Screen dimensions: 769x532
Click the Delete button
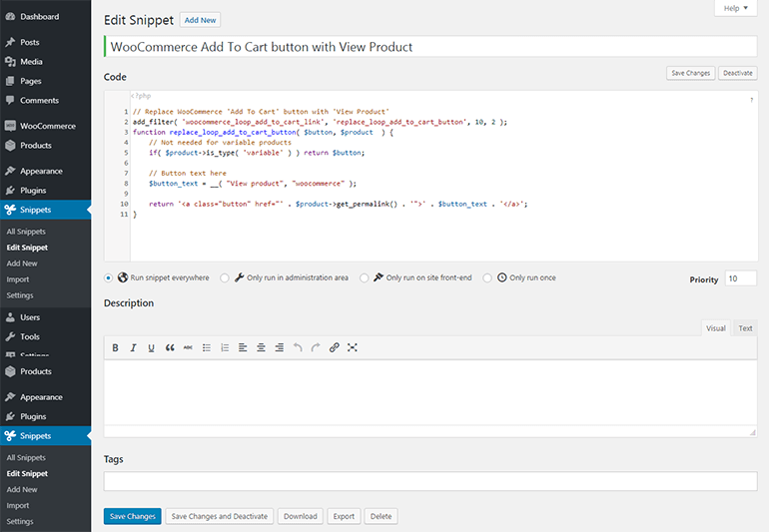(x=382, y=516)
